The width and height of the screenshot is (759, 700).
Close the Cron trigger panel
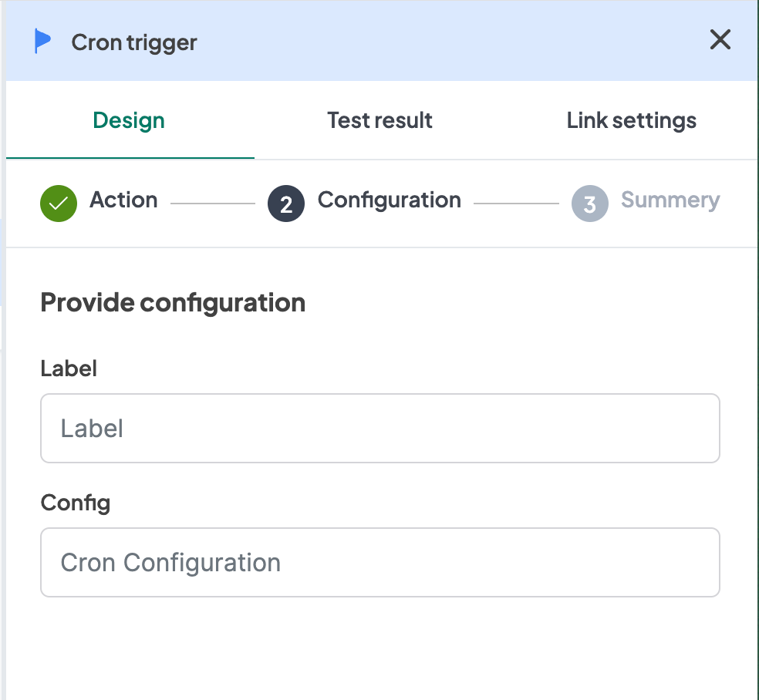[720, 40]
